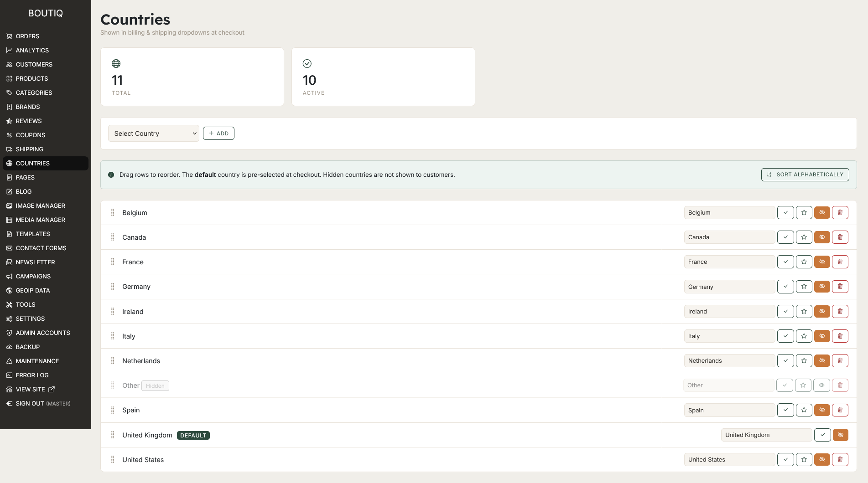868x483 pixels.
Task: Edit the Netherlands name field
Action: pyautogui.click(x=729, y=361)
